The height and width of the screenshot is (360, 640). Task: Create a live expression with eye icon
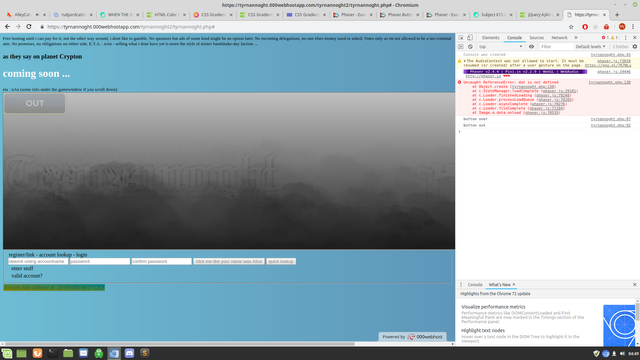[x=531, y=47]
